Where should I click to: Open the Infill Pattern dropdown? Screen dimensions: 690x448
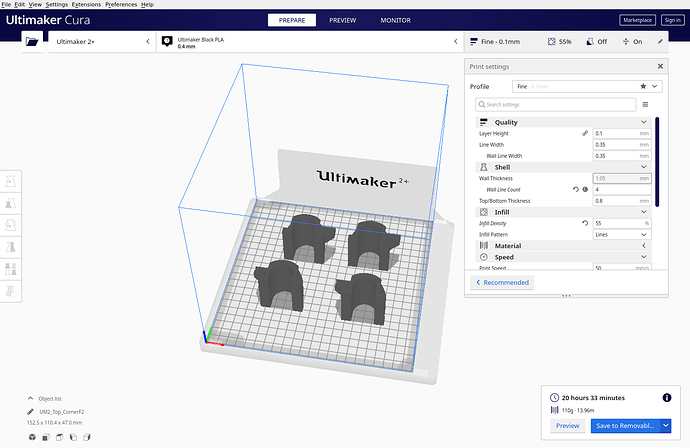621,235
